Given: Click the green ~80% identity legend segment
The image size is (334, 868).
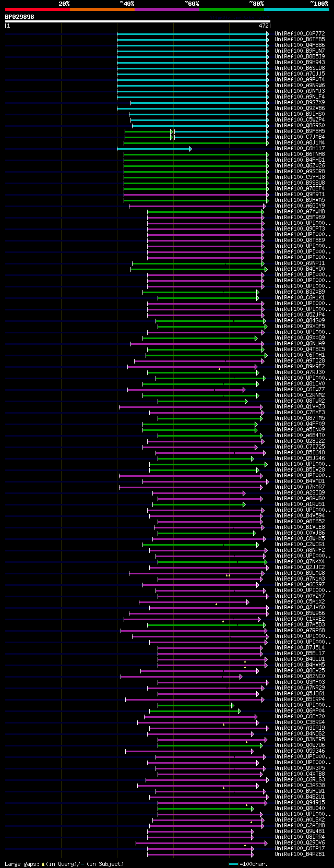Looking at the screenshot, I should 231,9.
